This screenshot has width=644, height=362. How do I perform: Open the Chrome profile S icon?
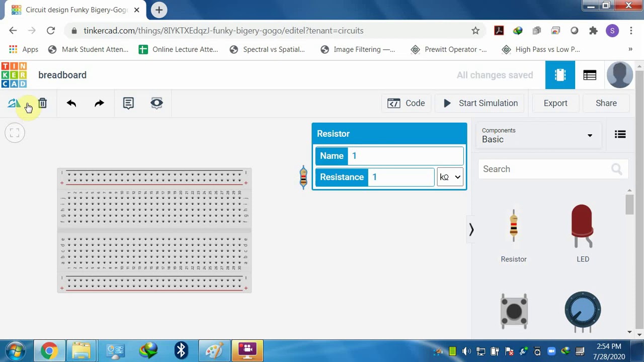[x=612, y=31]
